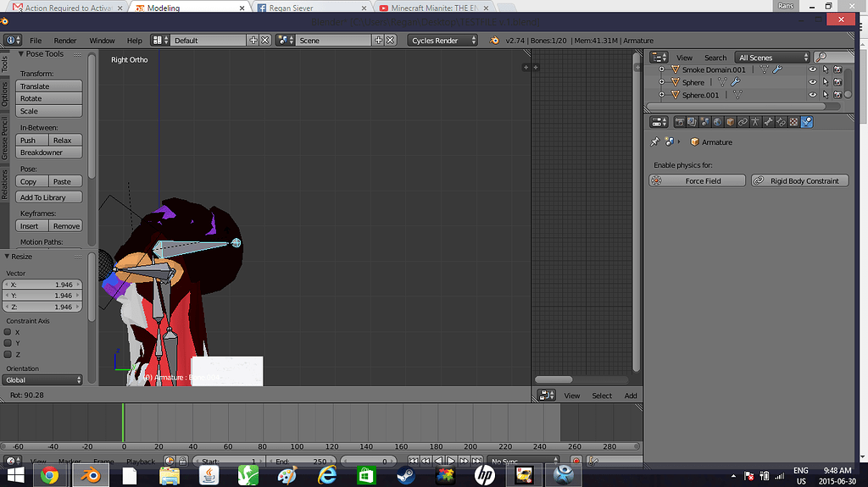Image resolution: width=868 pixels, height=487 pixels.
Task: Play the animation in reverse
Action: [x=438, y=461]
